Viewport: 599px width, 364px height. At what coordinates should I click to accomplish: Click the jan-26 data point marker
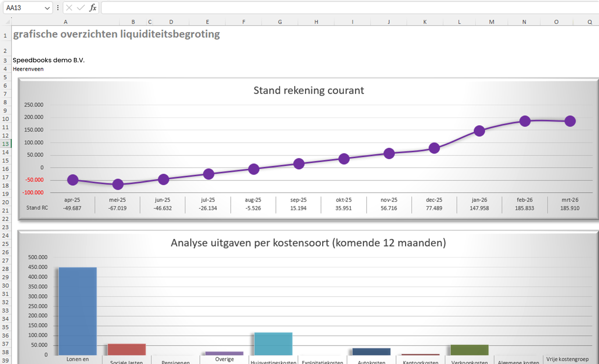(x=479, y=131)
